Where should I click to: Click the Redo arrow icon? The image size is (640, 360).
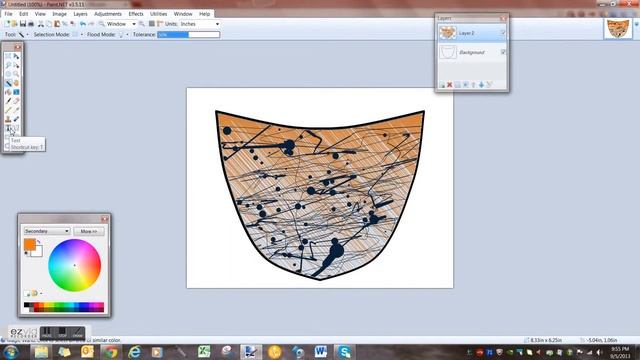(91, 24)
